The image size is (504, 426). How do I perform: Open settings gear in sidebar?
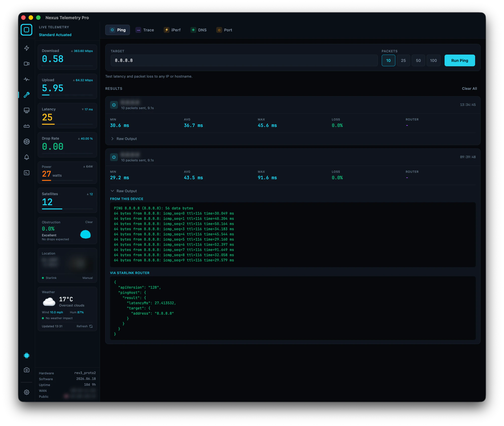coord(26,392)
